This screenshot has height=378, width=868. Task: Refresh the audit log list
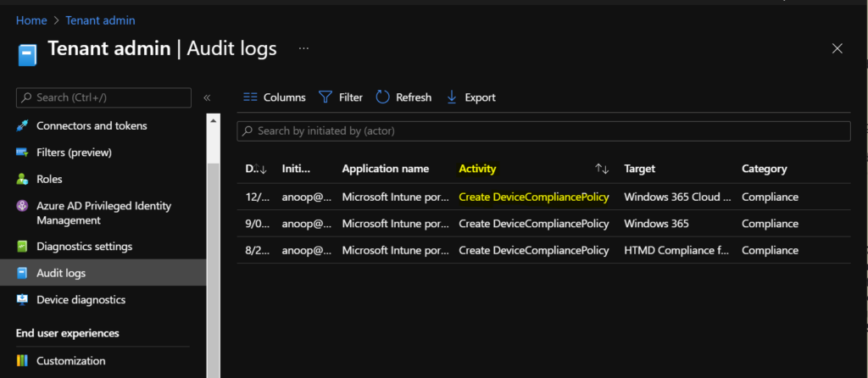pyautogui.click(x=403, y=97)
